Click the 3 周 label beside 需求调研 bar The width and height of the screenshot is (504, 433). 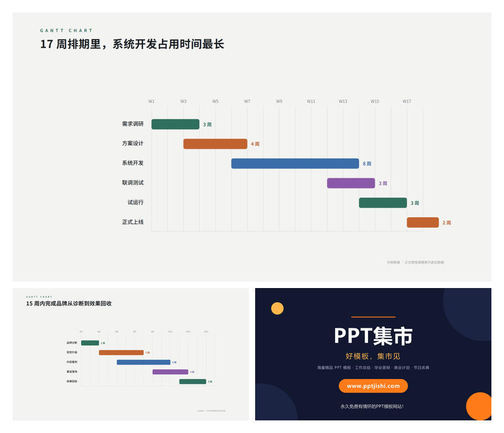207,124
